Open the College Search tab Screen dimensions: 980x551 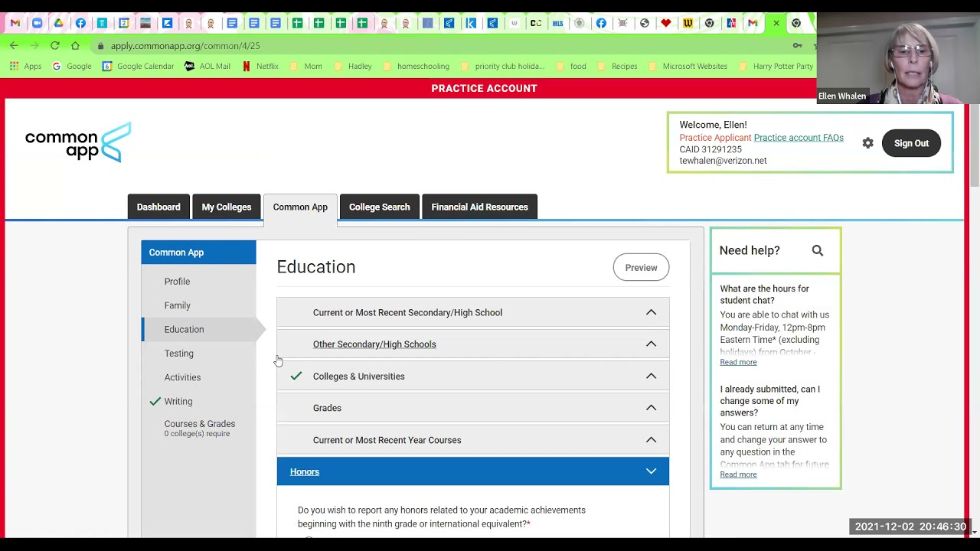click(x=380, y=207)
